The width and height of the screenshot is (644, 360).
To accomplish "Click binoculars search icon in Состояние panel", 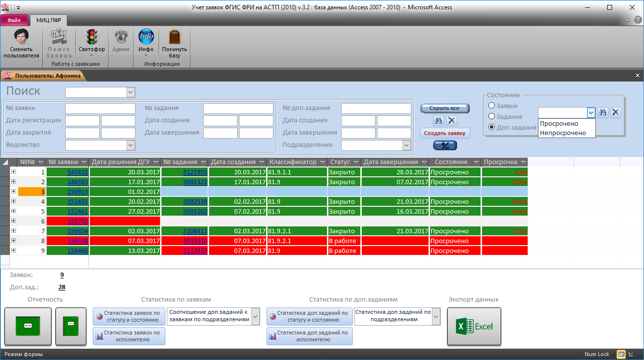I will 603,112.
